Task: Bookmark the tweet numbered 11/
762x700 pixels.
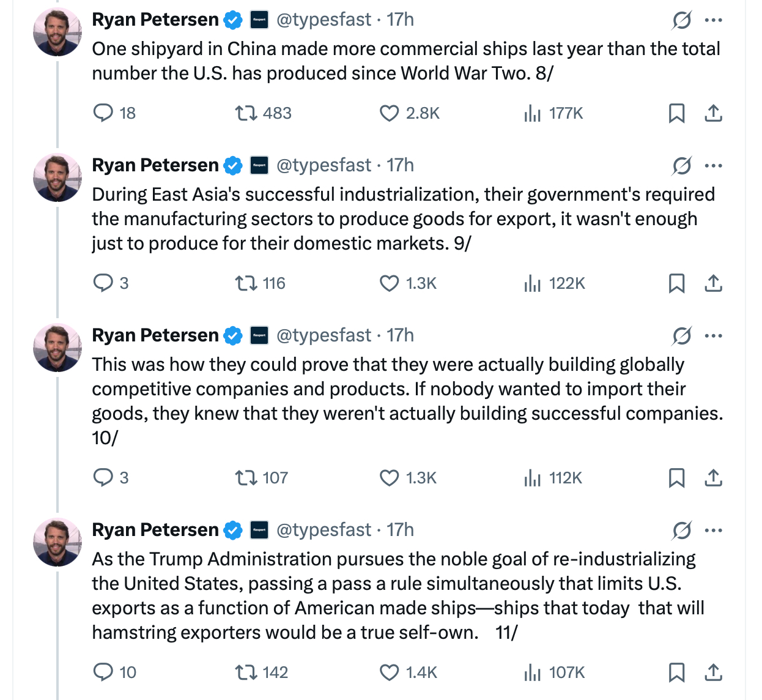Action: (x=676, y=672)
